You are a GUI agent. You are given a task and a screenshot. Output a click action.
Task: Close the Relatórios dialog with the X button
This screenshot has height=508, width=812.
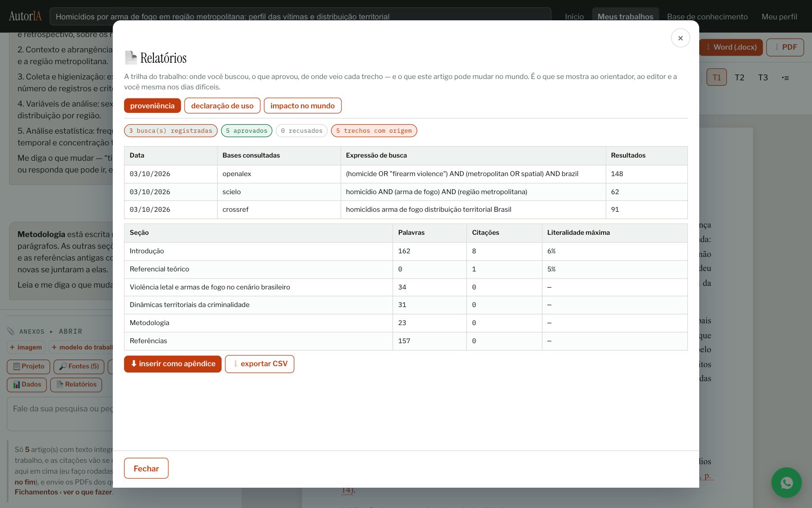[680, 38]
